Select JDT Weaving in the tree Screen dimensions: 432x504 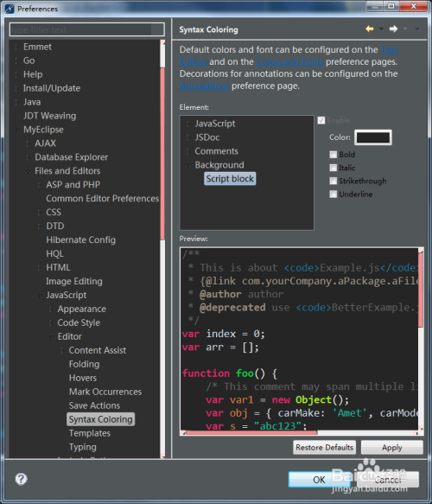[x=49, y=116]
